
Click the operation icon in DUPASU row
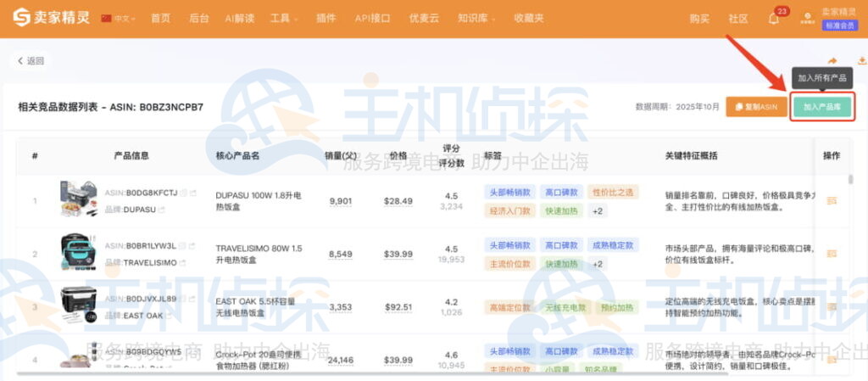[x=832, y=201]
